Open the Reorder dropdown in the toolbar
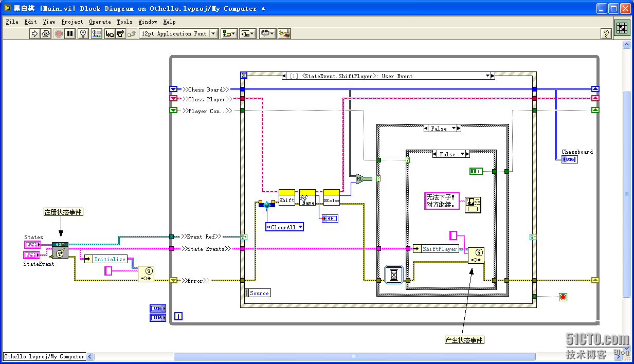This screenshot has width=634, height=364. (x=267, y=33)
